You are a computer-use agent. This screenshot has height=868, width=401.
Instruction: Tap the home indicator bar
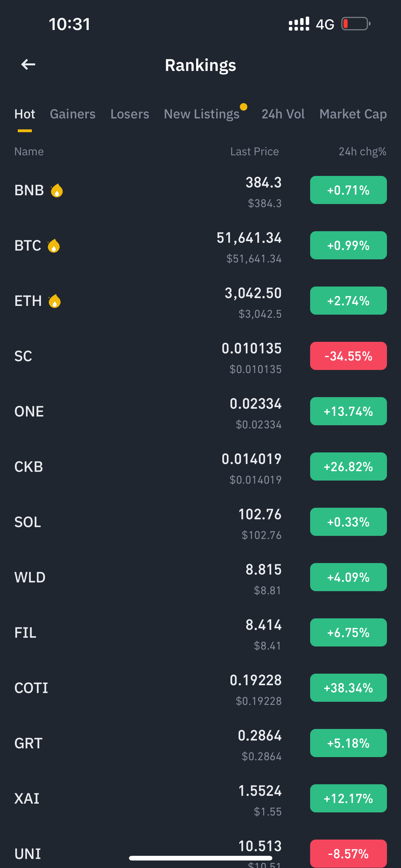[x=200, y=858]
